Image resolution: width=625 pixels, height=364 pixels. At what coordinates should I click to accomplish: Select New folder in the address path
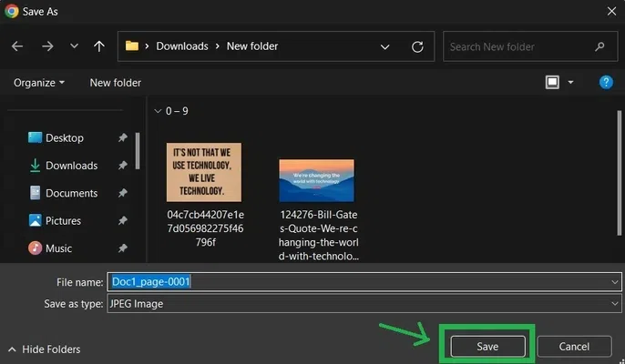point(252,46)
